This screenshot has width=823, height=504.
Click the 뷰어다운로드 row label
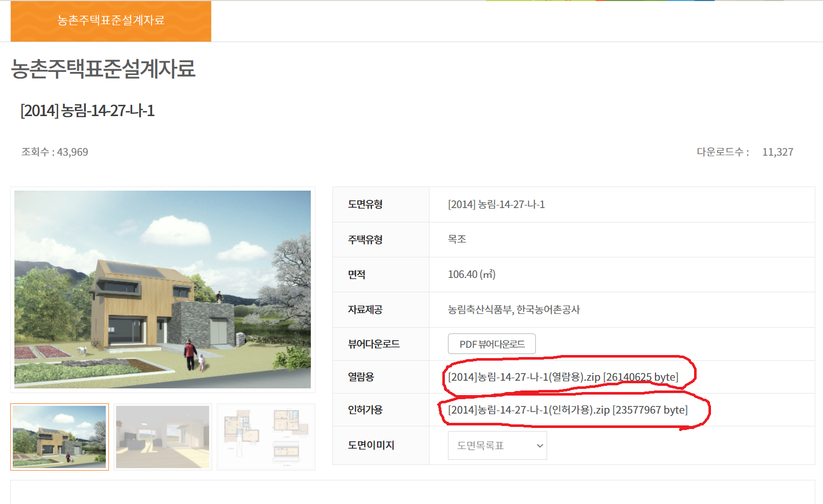[x=373, y=344]
